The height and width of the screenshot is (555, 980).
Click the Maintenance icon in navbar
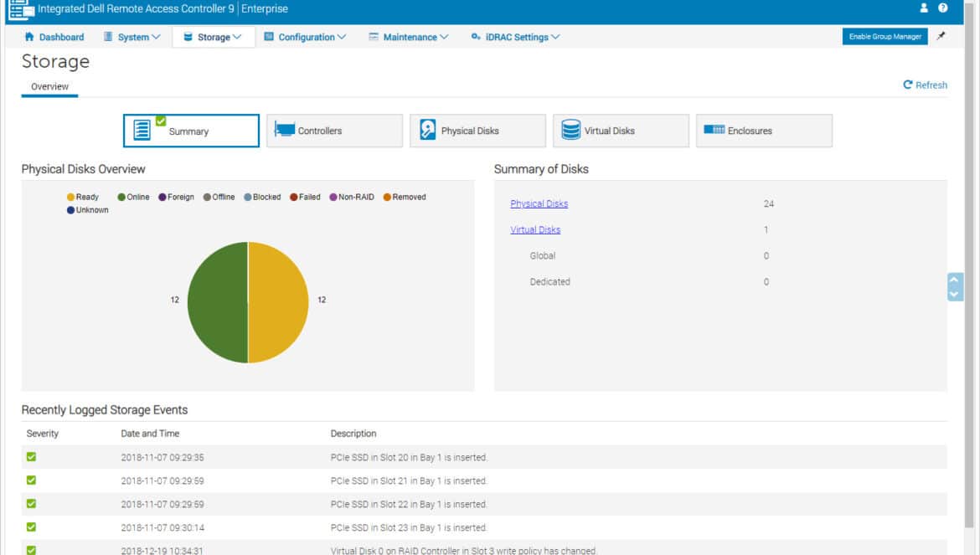[x=373, y=37]
